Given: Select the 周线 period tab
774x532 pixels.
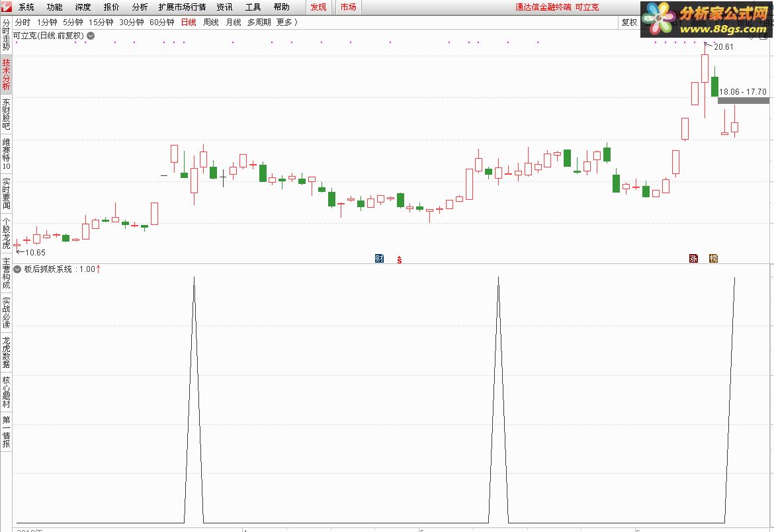Looking at the screenshot, I should pyautogui.click(x=211, y=22).
